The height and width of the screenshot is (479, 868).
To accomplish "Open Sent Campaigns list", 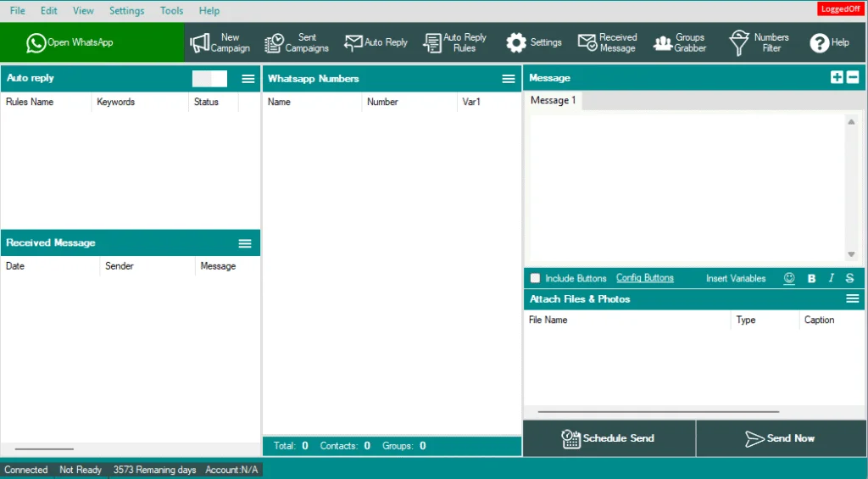I will [297, 42].
